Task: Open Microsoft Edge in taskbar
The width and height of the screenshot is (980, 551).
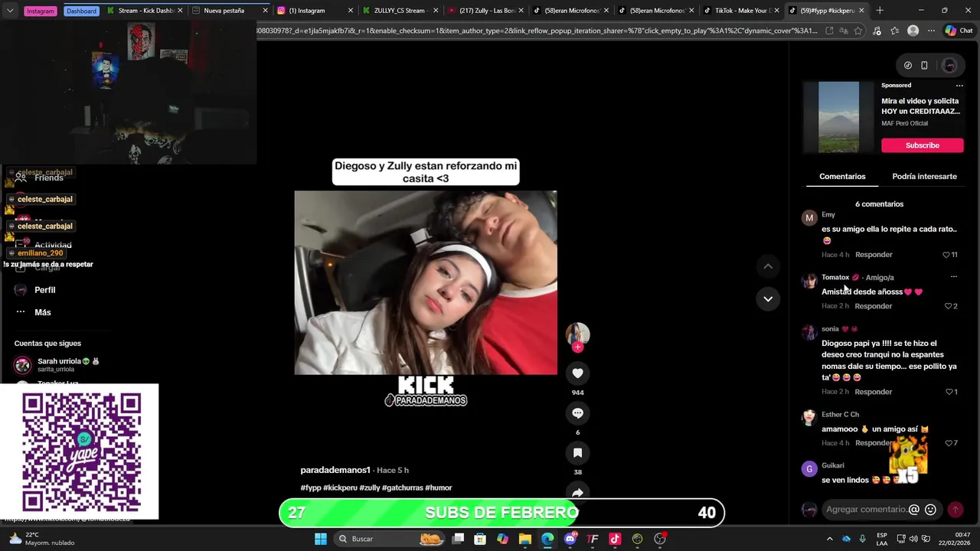Action: pyautogui.click(x=547, y=539)
